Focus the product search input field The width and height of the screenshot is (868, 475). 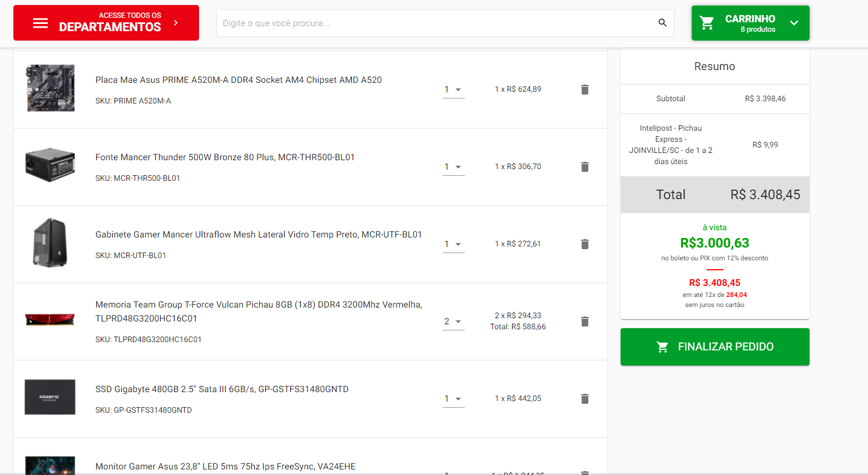click(x=437, y=23)
